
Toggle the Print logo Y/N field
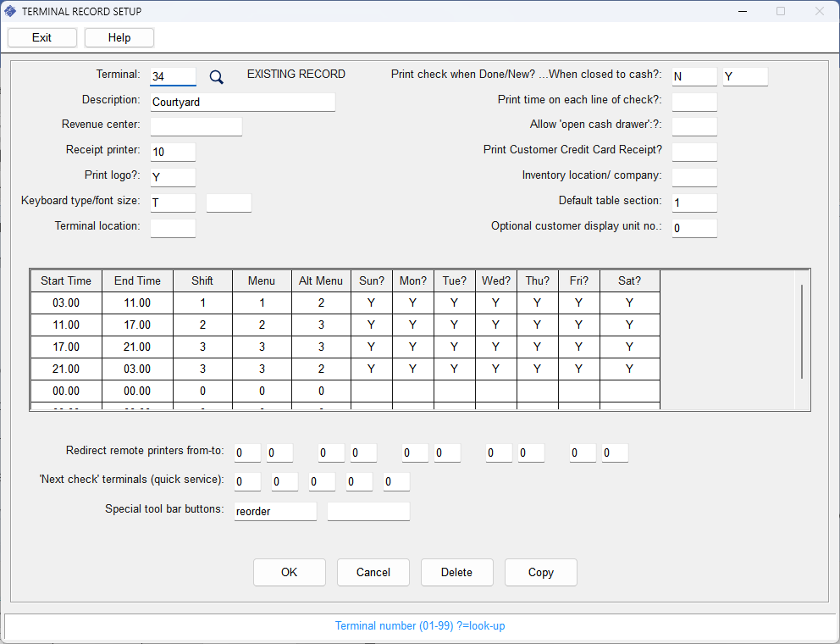pyautogui.click(x=173, y=177)
